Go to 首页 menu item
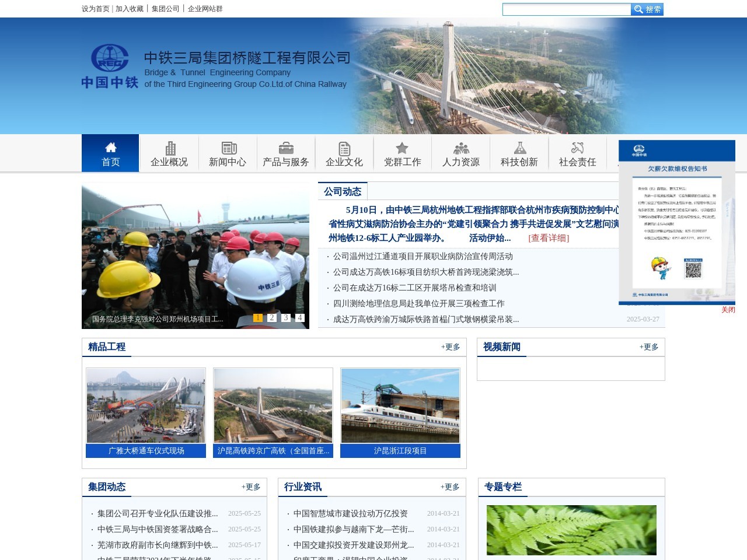Screen dimensions: 747x560 110,153
